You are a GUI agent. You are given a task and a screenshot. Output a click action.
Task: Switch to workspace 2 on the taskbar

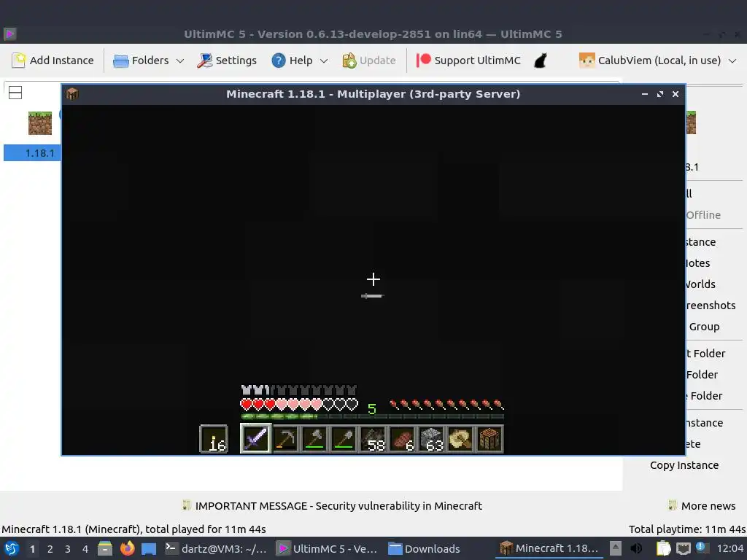[x=50, y=549]
